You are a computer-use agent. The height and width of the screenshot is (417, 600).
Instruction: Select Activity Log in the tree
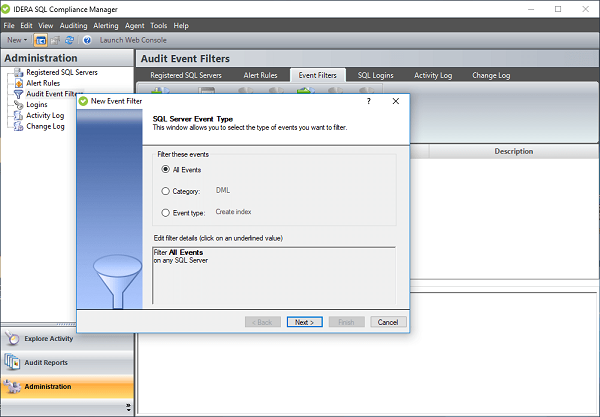click(x=45, y=115)
